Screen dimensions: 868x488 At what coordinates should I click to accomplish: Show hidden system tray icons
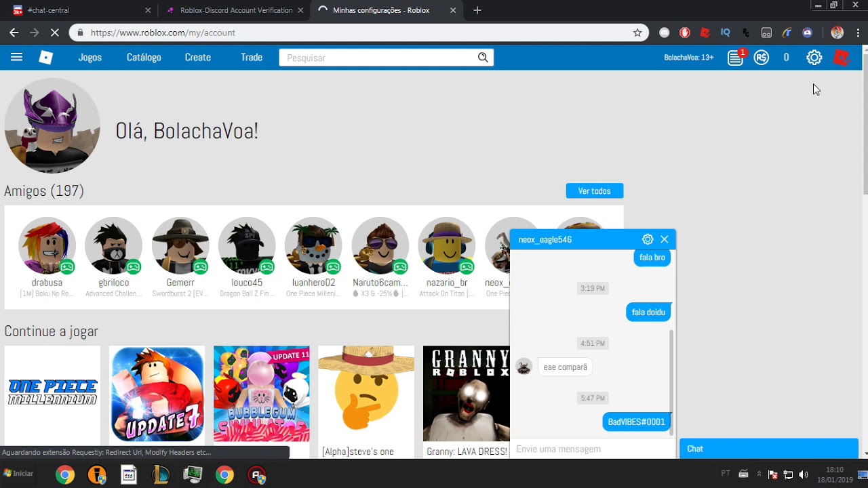point(759,474)
